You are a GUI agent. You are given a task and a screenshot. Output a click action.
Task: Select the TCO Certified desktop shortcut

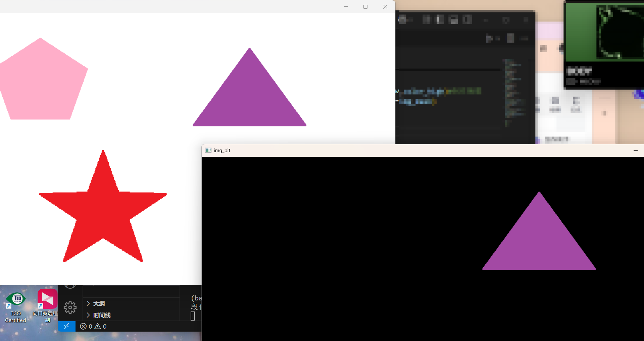coord(16,307)
